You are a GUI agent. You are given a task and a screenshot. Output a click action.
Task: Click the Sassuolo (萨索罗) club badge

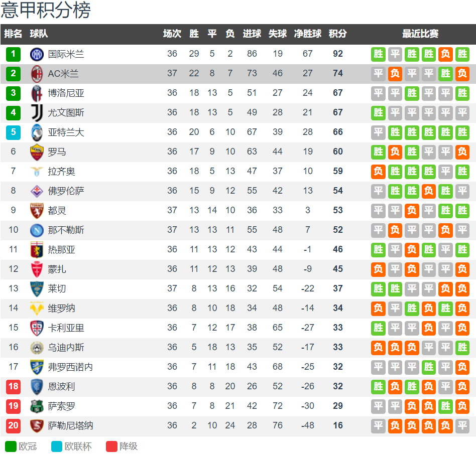tap(37, 406)
